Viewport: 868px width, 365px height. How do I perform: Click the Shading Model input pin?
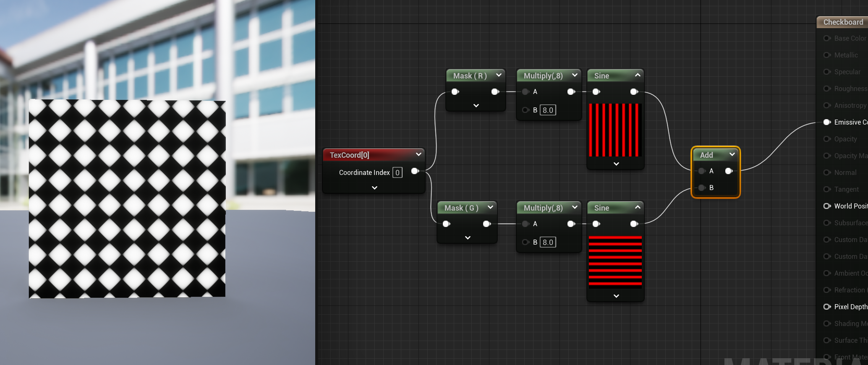pyautogui.click(x=827, y=323)
